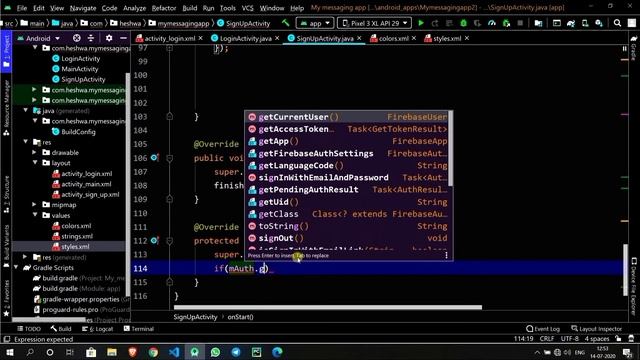The image size is (640, 360).
Task: Click the Stop app icon in toolbar
Action: pos(520,23)
